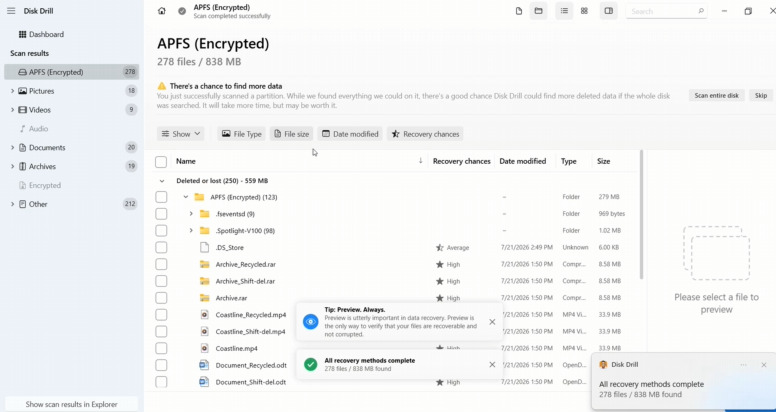776x412 pixels.
Task: Expand the Other chevron in sidebar
Action: click(x=12, y=204)
